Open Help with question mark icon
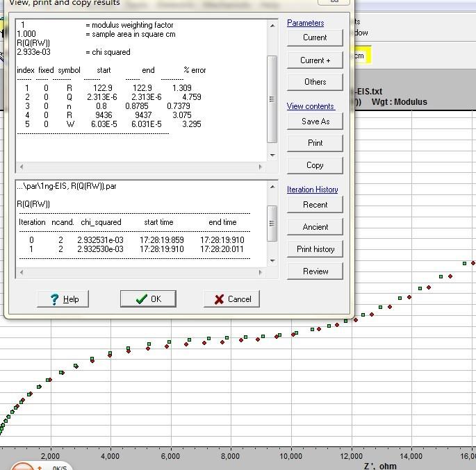Image resolution: width=476 pixels, height=470 pixels. tap(63, 299)
